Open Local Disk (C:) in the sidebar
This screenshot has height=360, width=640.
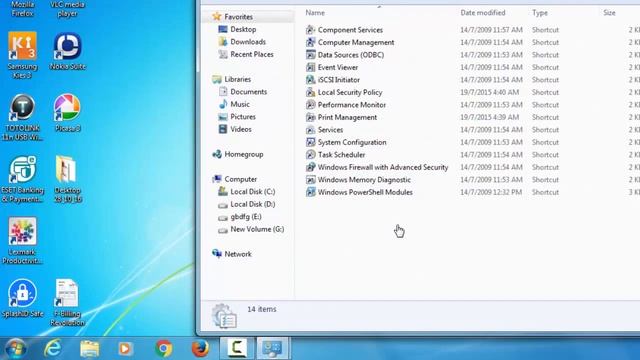pos(253,191)
